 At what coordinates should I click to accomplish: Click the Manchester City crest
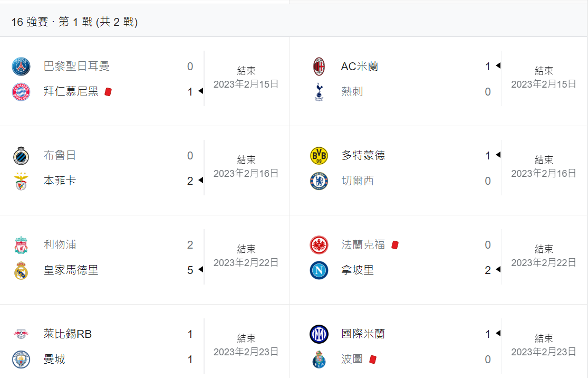21,360
